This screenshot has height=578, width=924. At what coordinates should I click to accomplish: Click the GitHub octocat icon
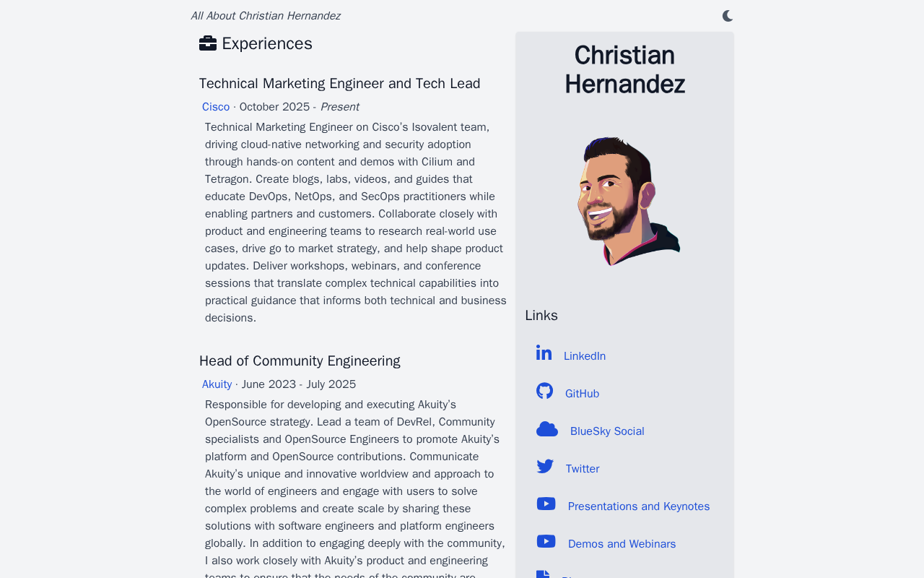(545, 391)
